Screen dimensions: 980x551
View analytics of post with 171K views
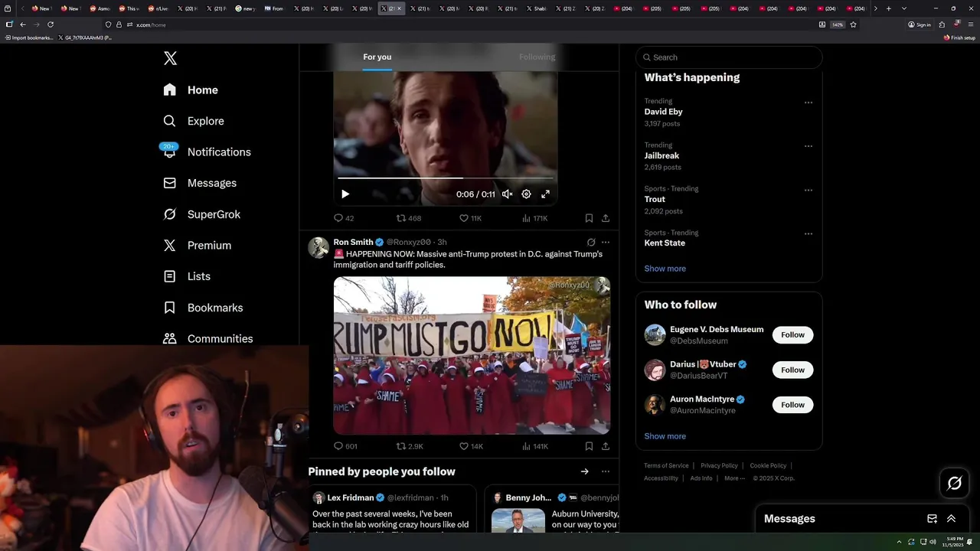[x=534, y=218]
